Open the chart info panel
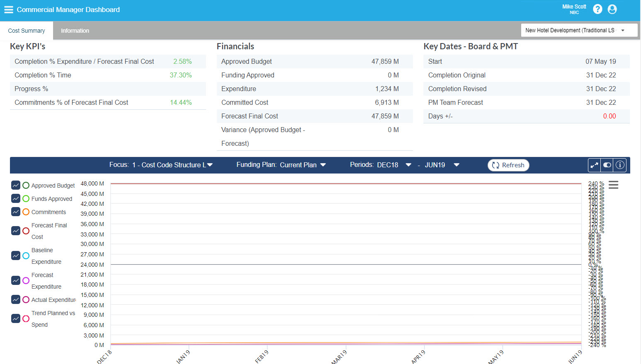 pos(620,165)
